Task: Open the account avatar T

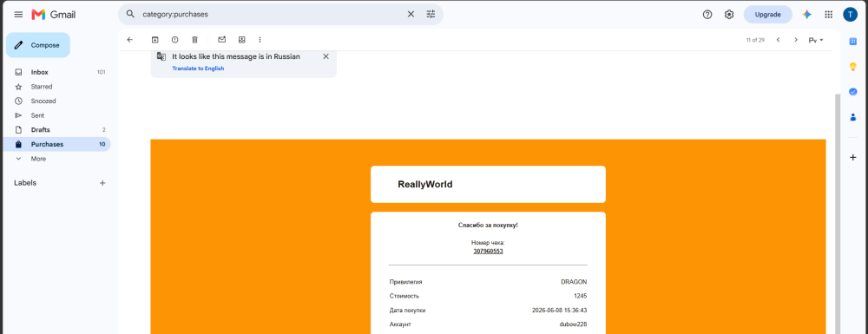Action: [x=851, y=15]
